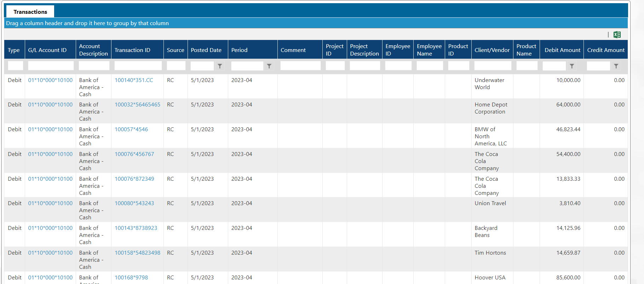Click the Source column header

tap(176, 50)
